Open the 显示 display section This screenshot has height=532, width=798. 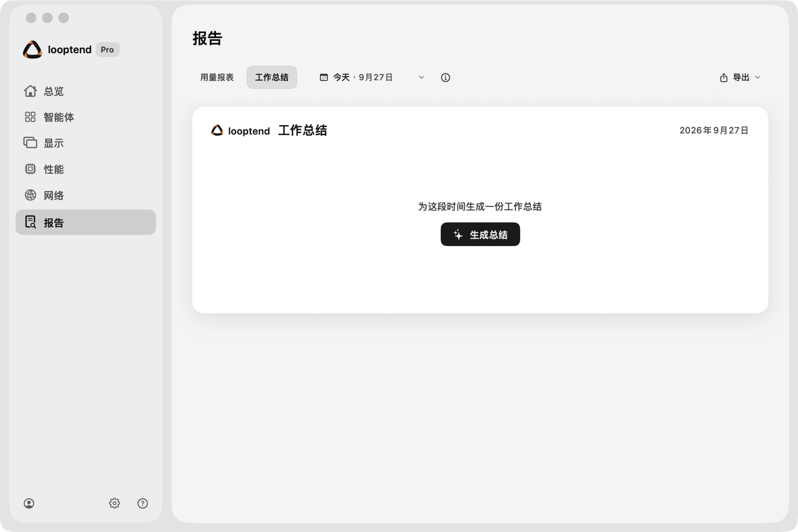click(x=85, y=143)
